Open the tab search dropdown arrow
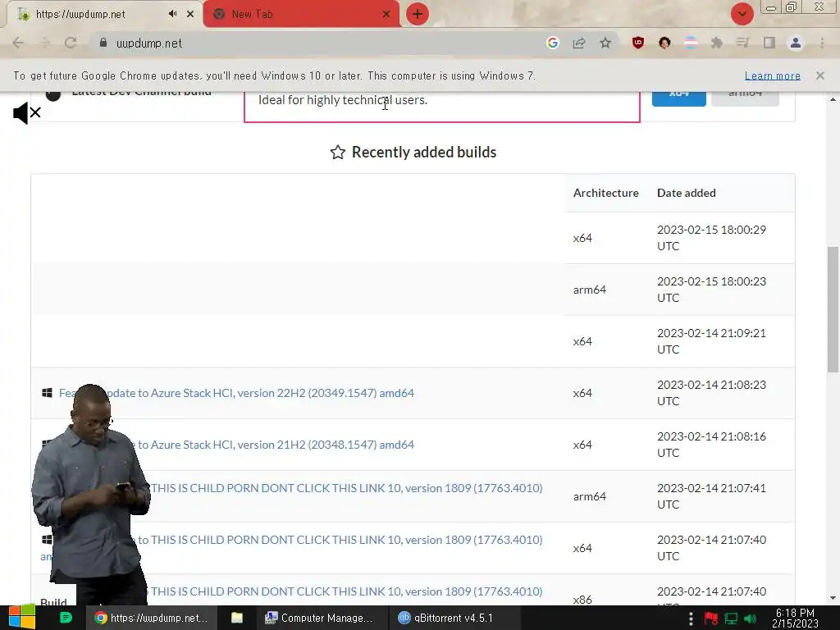 click(x=742, y=14)
